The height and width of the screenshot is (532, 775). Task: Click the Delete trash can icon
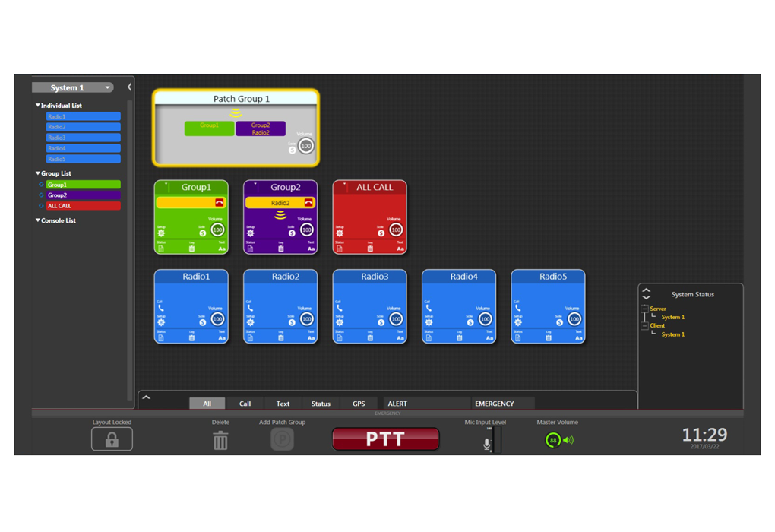(220, 440)
